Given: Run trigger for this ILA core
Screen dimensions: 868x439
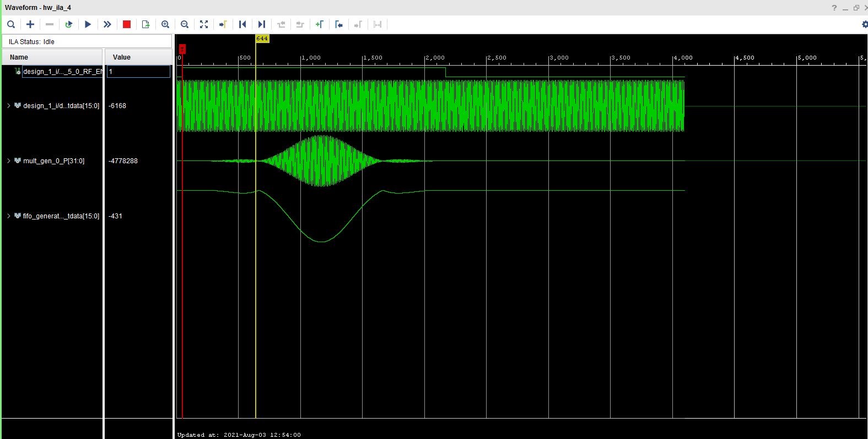Looking at the screenshot, I should [88, 24].
